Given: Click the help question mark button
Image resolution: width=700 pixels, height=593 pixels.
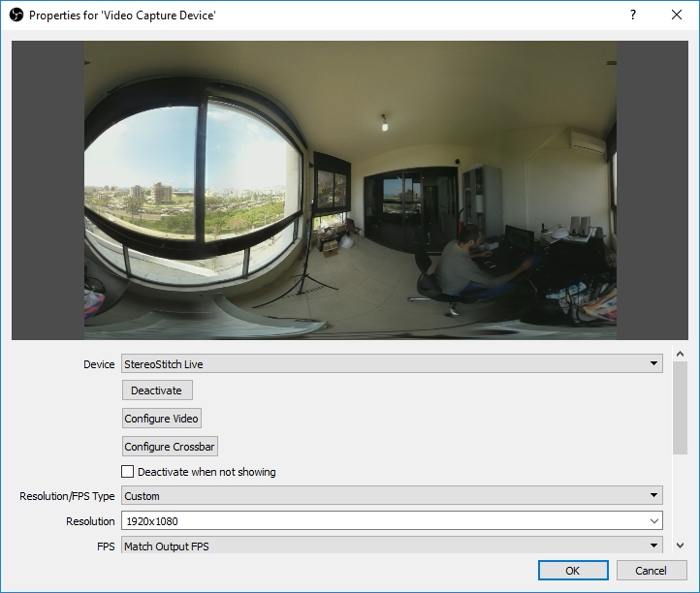Looking at the screenshot, I should (633, 15).
